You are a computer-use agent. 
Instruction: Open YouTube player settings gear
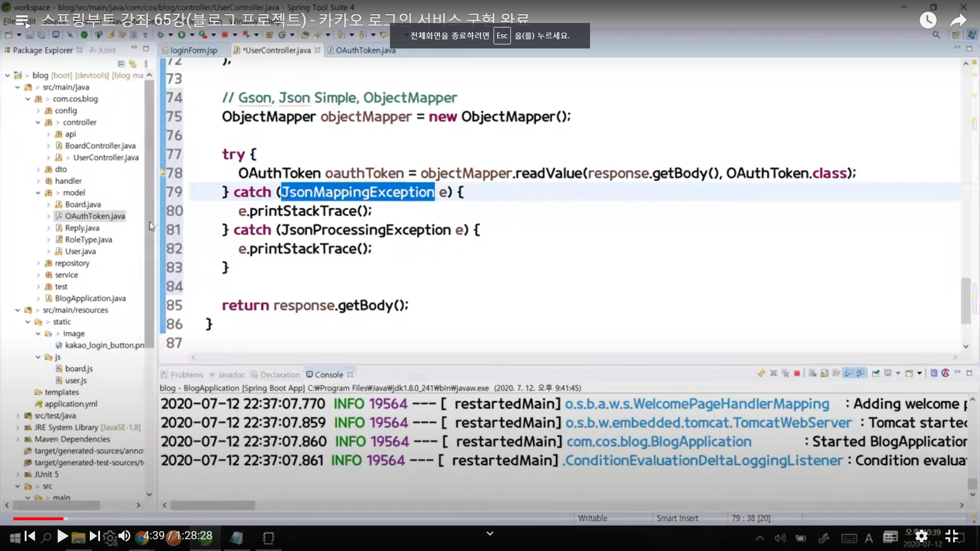click(x=921, y=536)
